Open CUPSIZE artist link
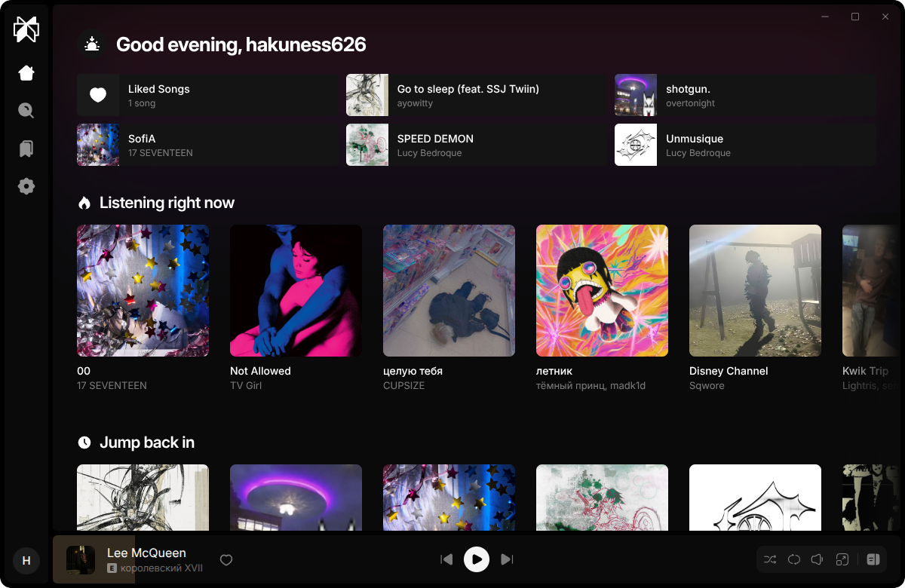 [x=403, y=385]
